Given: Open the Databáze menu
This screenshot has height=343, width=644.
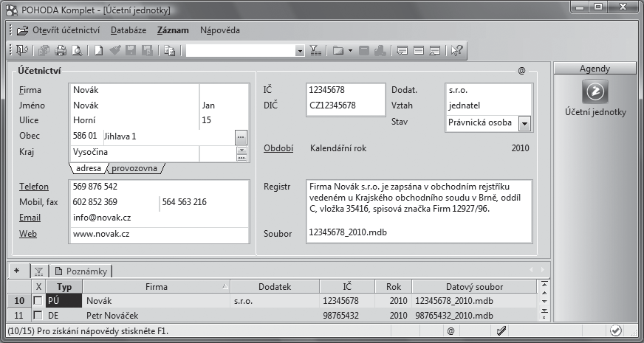Looking at the screenshot, I should (x=129, y=30).
